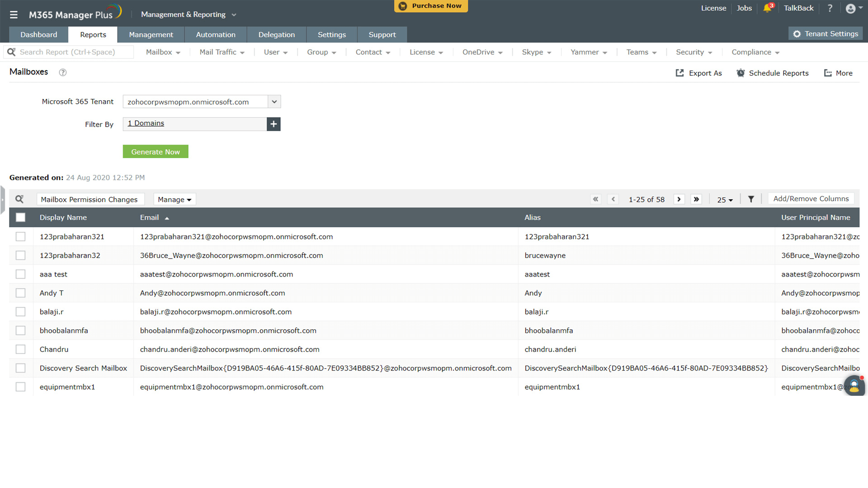Screen dimensions: 868x488
Task: Open the notification bell with alerts
Action: (768, 8)
